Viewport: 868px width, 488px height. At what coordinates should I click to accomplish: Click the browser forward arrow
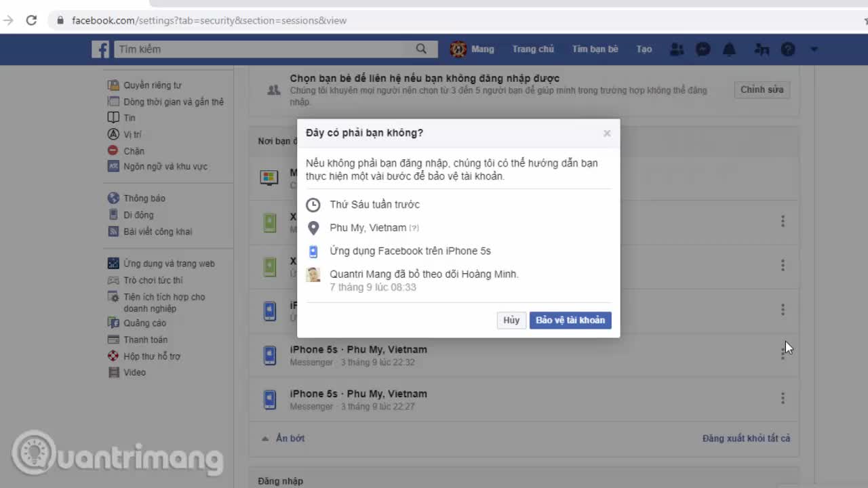8,20
